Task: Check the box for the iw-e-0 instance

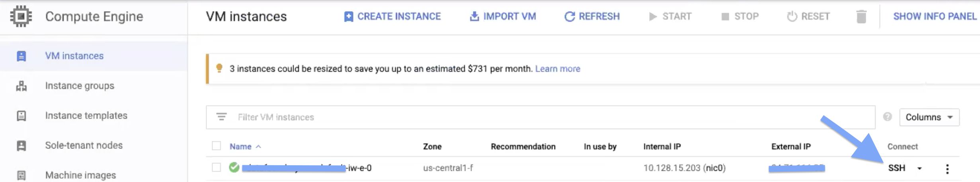Action: click(x=216, y=168)
